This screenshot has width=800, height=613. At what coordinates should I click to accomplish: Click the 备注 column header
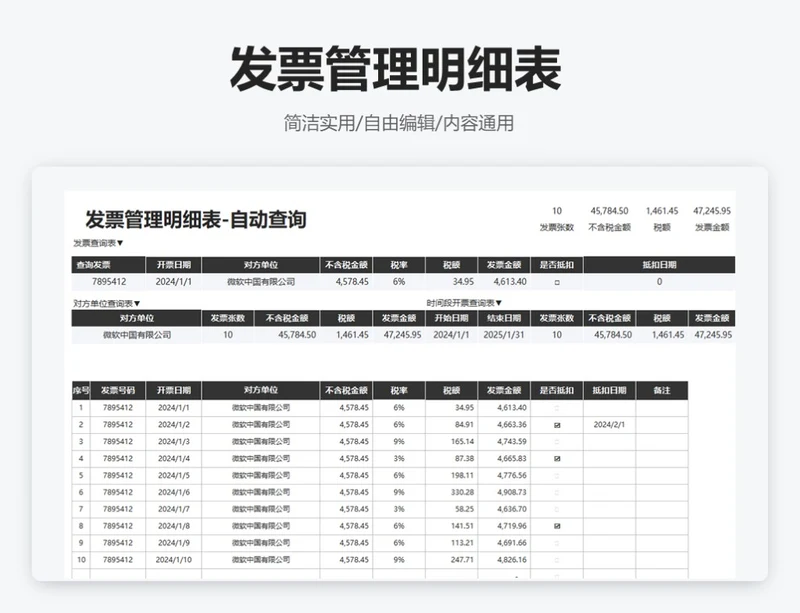coord(662,390)
